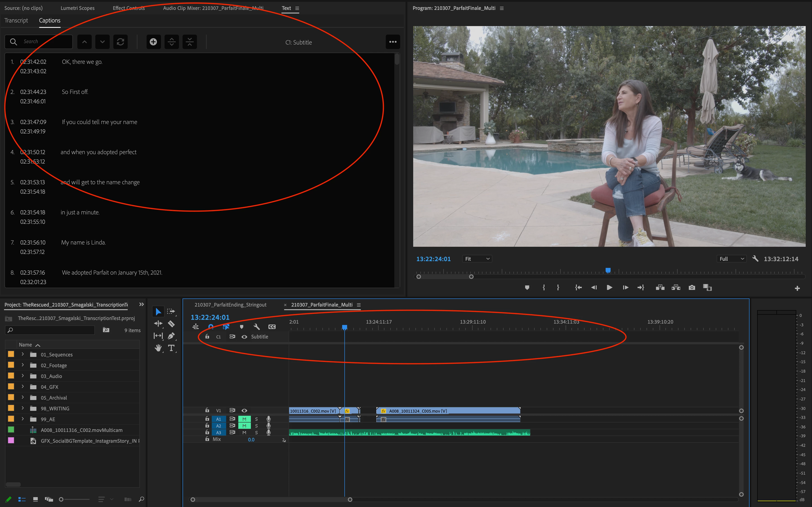Click the Export Frame camera icon
Image resolution: width=812 pixels, height=507 pixels.
coord(692,288)
